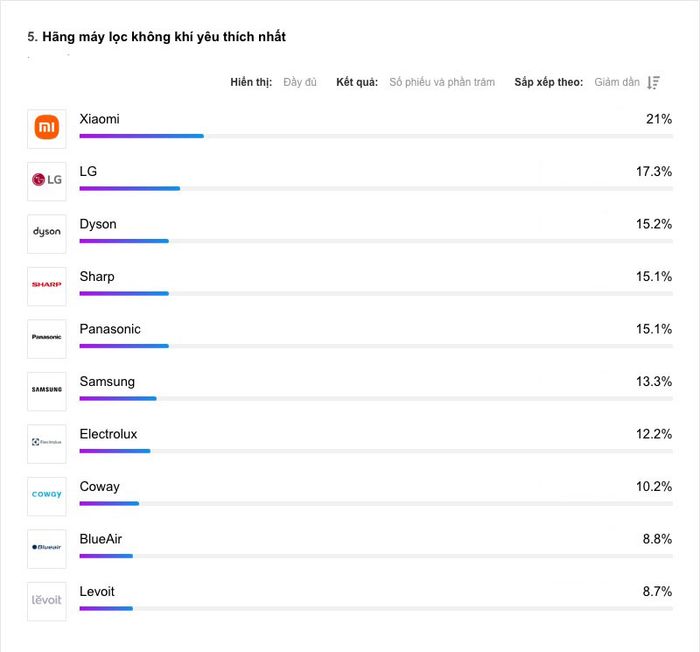This screenshot has height=652, width=700.
Task: Click the Xiaomi progress bar
Action: 376,136
